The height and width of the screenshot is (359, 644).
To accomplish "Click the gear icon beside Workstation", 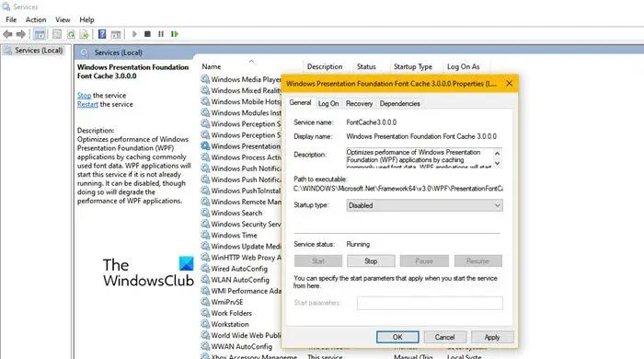I will click(x=205, y=324).
